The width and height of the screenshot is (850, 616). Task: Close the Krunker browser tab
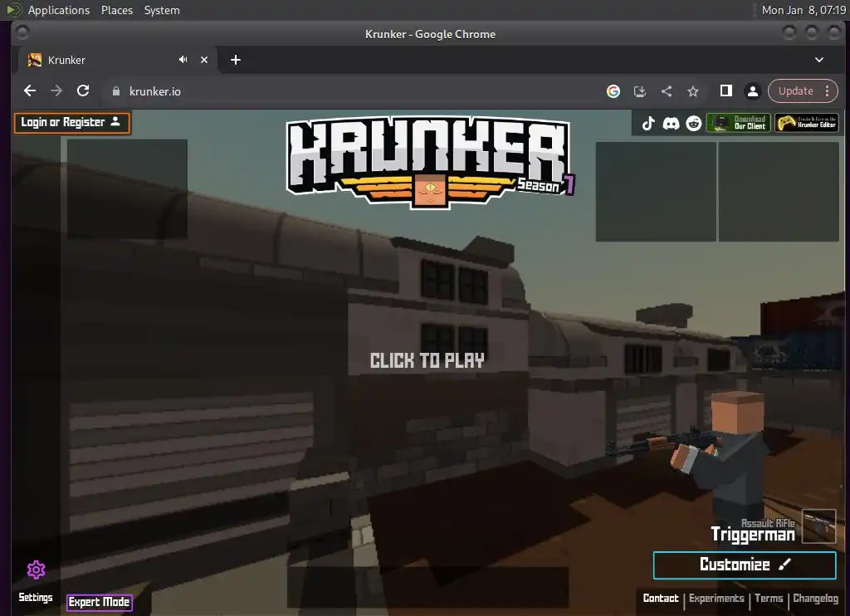pyautogui.click(x=204, y=60)
